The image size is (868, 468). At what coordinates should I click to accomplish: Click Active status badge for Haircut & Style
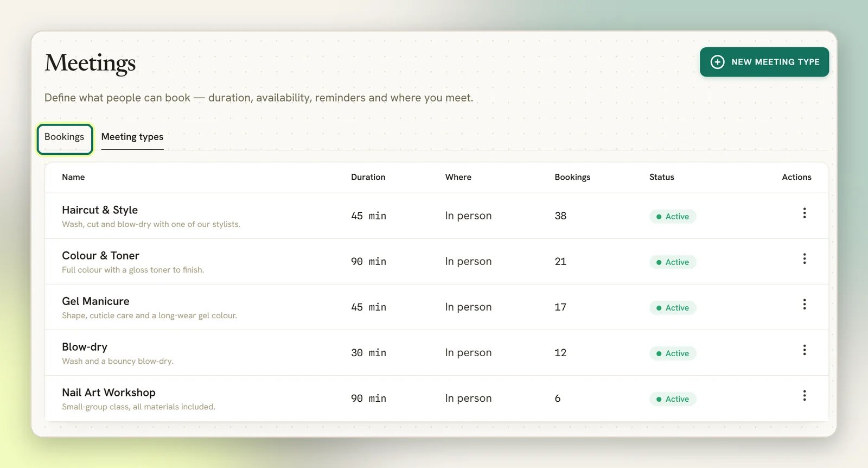tap(673, 217)
